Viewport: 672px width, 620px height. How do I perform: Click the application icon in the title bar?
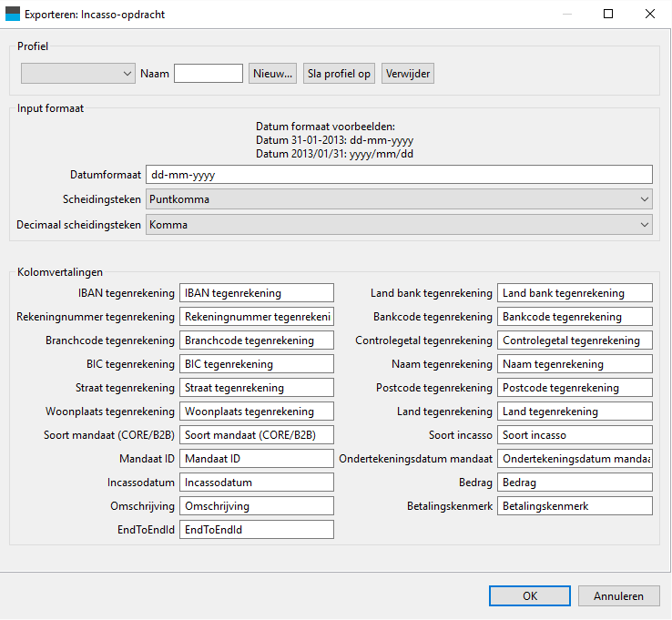13,15
